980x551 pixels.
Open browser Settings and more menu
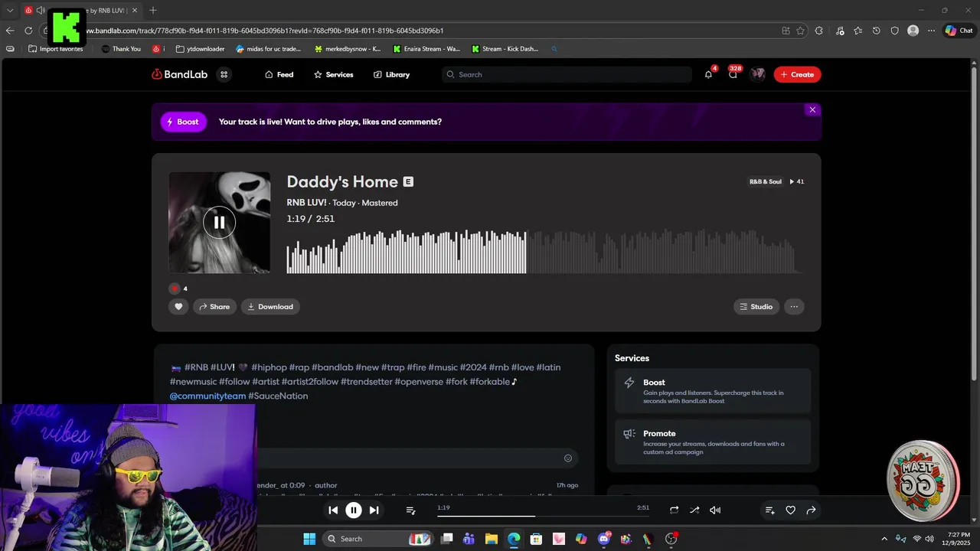pyautogui.click(x=931, y=31)
